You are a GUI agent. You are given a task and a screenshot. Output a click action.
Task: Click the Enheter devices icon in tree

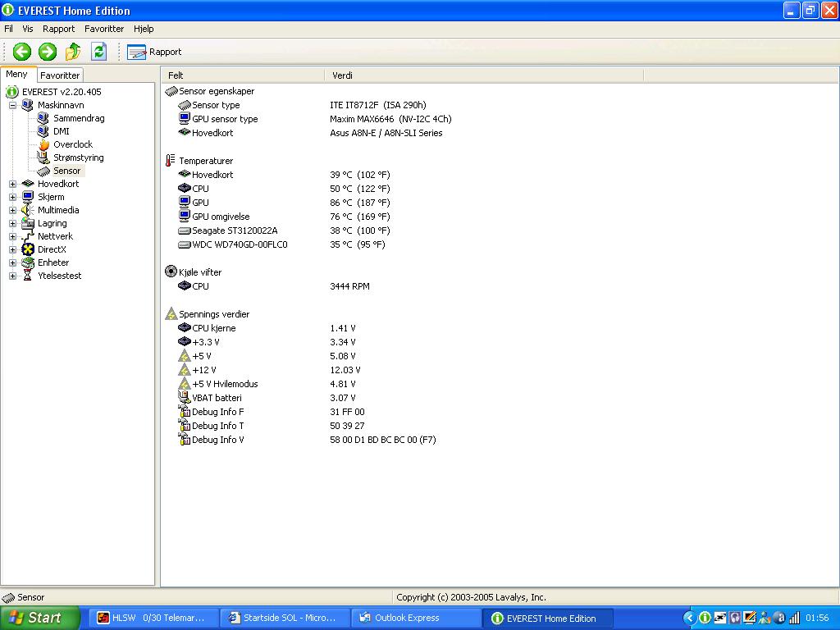(28, 262)
